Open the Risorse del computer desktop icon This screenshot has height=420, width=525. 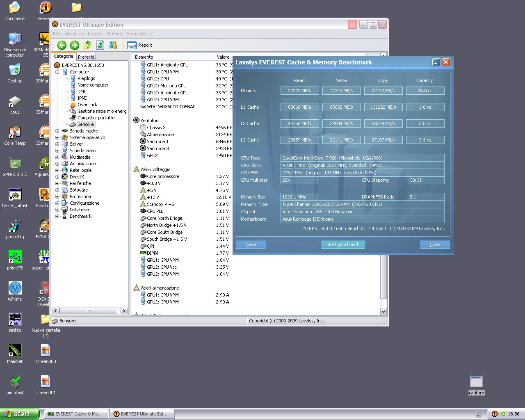pyautogui.click(x=15, y=45)
